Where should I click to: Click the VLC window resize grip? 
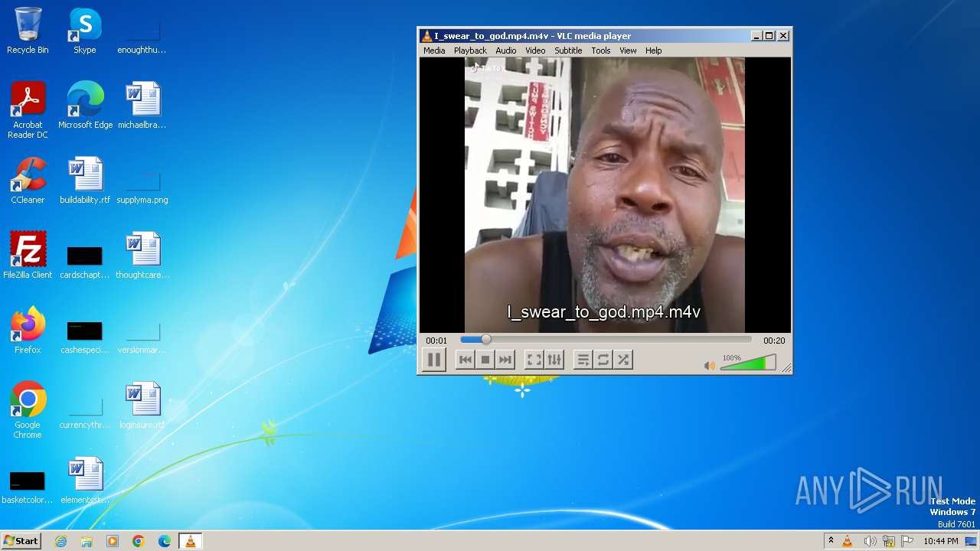point(786,368)
